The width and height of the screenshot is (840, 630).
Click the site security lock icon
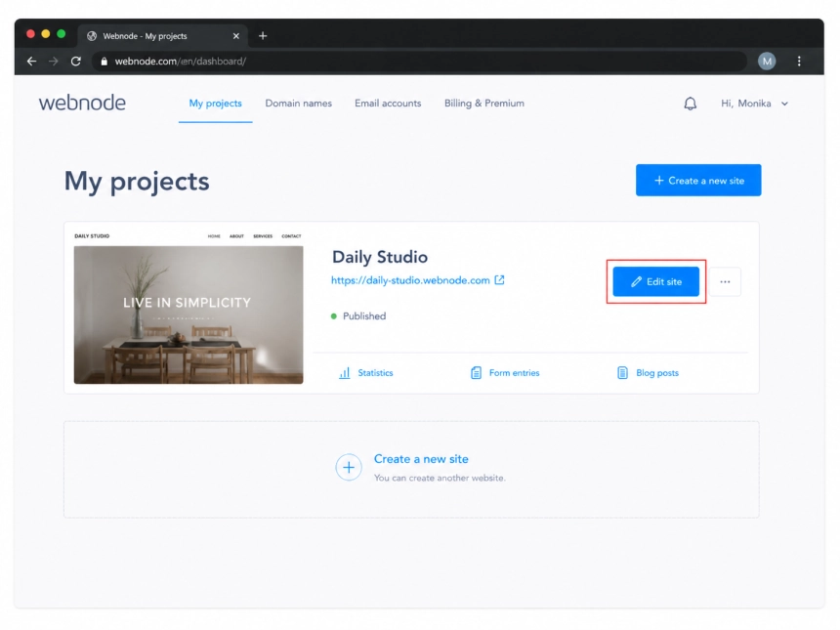click(x=104, y=62)
